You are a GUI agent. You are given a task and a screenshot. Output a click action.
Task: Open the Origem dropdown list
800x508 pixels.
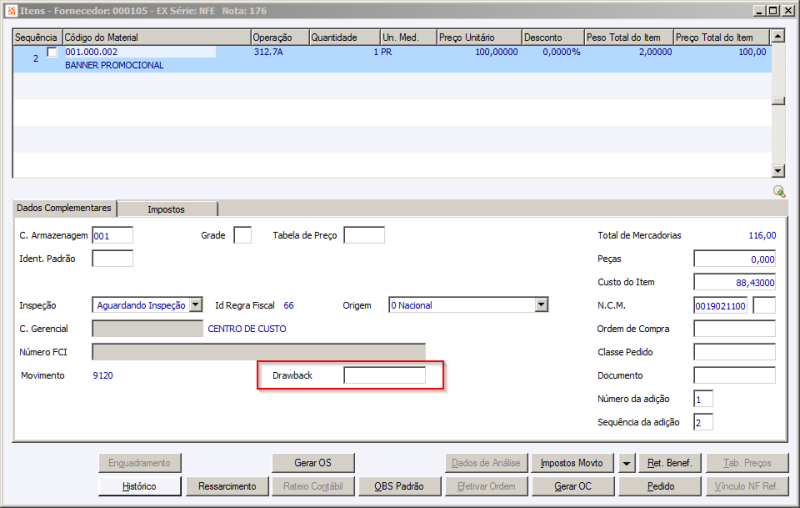[x=541, y=305]
